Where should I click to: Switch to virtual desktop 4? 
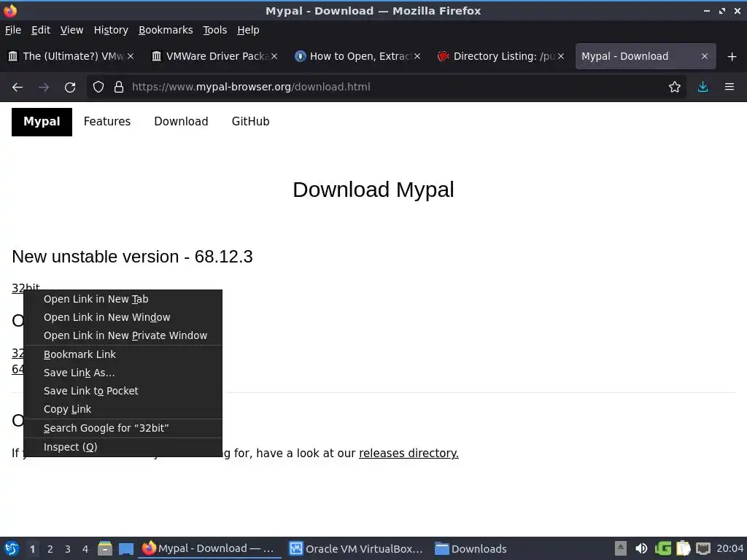(x=85, y=549)
